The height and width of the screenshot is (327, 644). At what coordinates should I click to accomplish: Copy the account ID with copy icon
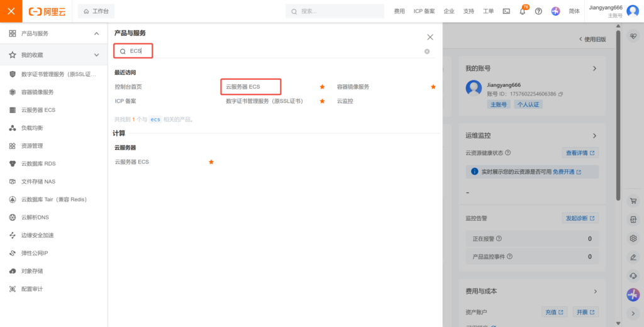click(561, 94)
